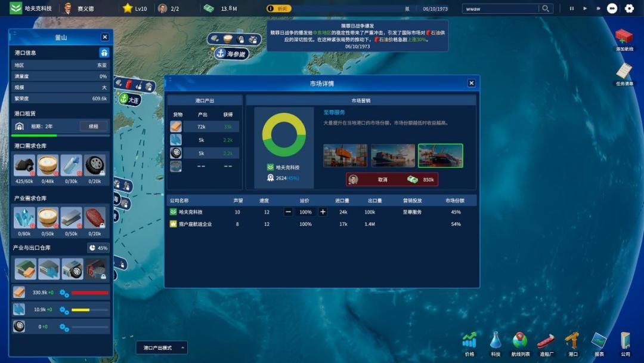Open gear settings for 10.9k cloth row
Screen dimensions: 644x363
pyautogui.click(x=64, y=310)
